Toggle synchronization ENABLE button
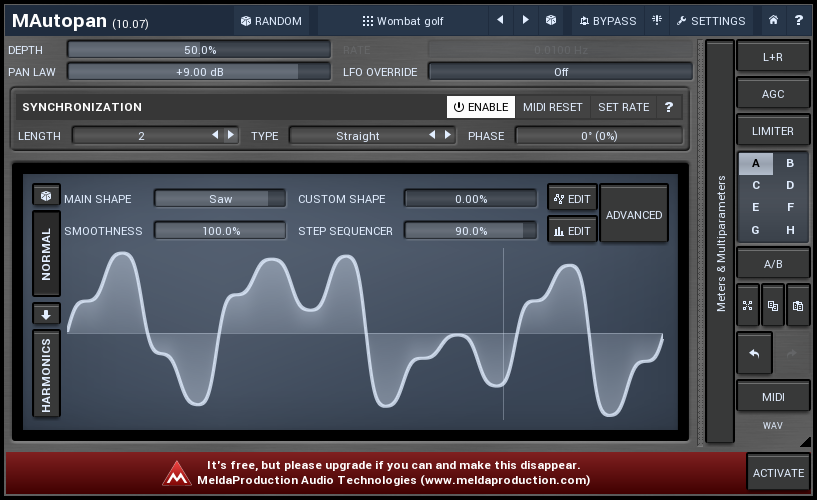The width and height of the screenshot is (817, 500). click(480, 107)
